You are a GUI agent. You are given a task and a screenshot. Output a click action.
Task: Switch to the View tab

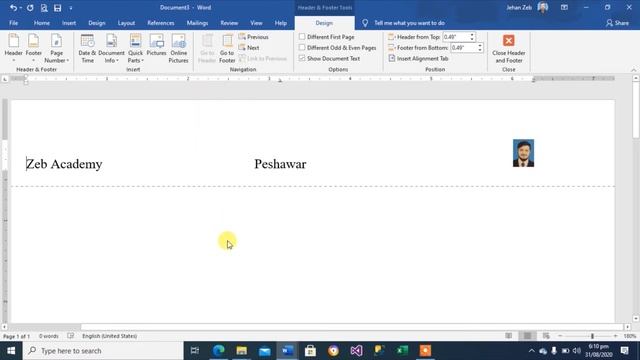[x=256, y=23]
